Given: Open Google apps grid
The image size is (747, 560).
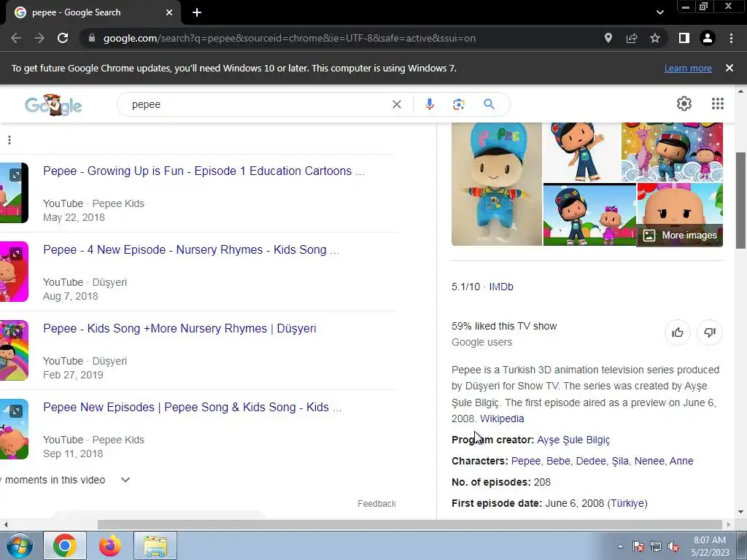Looking at the screenshot, I should click(x=718, y=104).
